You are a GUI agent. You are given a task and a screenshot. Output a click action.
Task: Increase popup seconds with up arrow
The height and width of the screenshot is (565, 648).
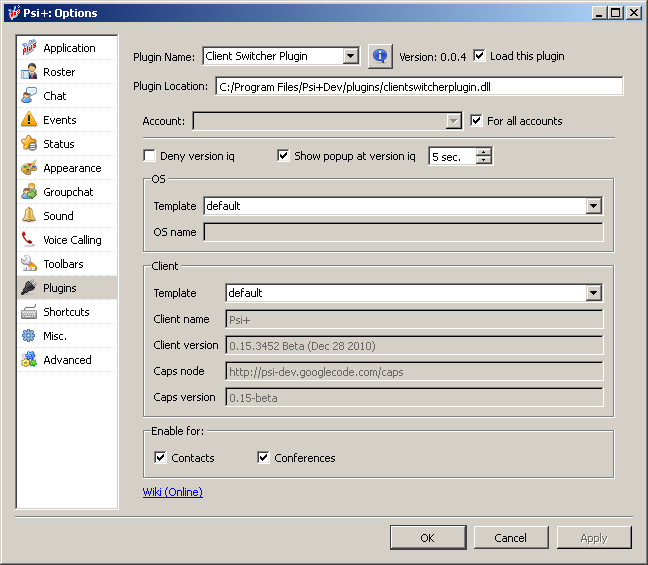click(x=485, y=152)
